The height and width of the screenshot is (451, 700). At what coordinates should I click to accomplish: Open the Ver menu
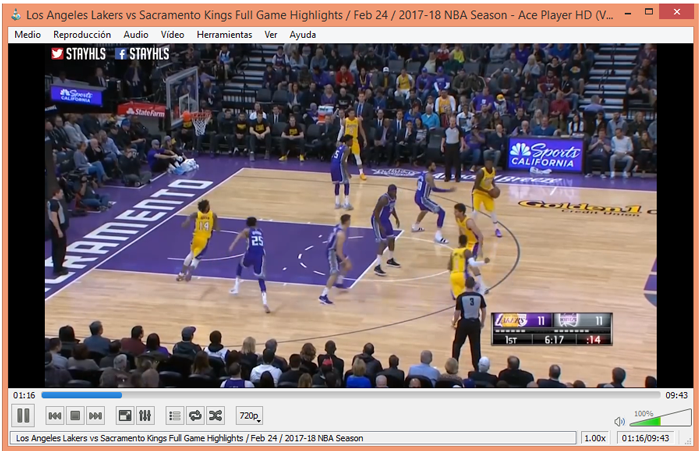(x=271, y=34)
